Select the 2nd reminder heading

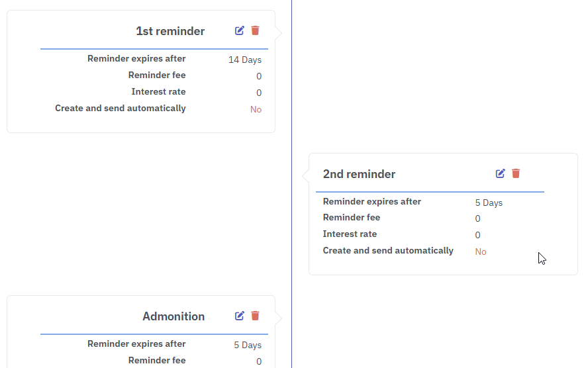(360, 174)
